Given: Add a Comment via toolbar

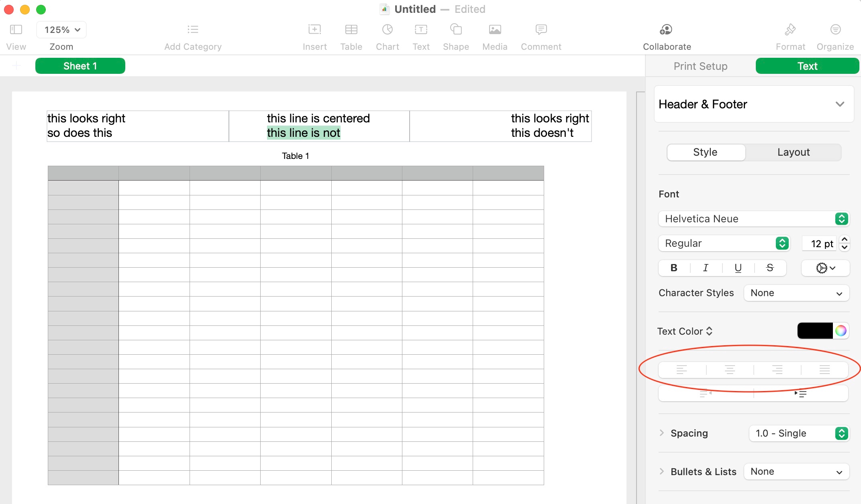Looking at the screenshot, I should point(541,30).
